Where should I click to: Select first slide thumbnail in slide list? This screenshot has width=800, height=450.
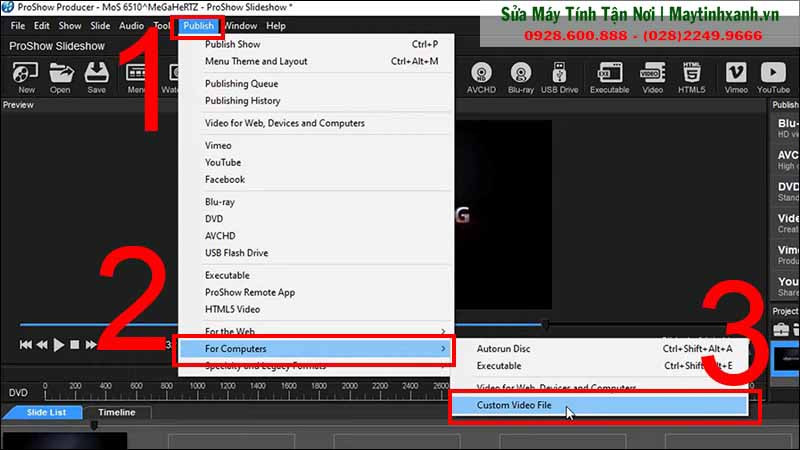pyautogui.click(x=65, y=441)
